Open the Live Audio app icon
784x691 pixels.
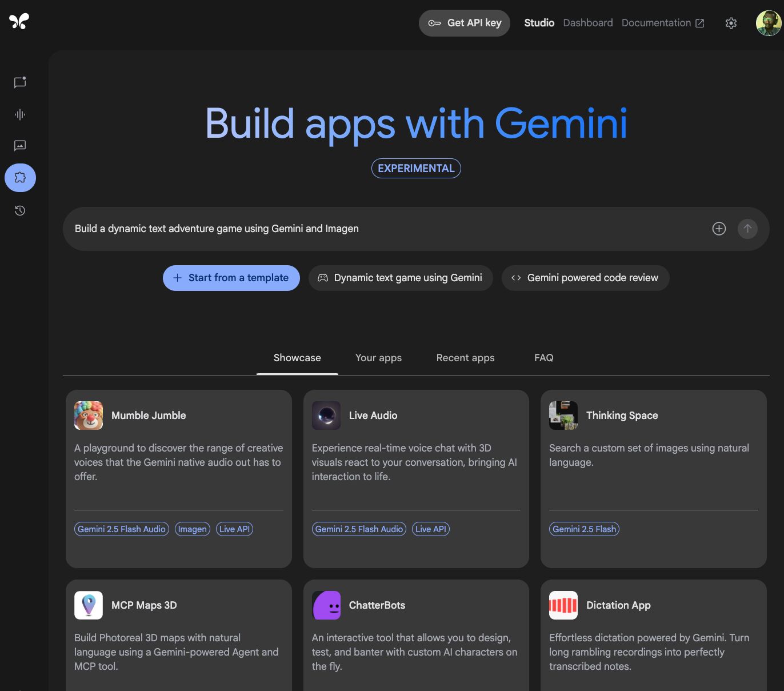point(326,416)
